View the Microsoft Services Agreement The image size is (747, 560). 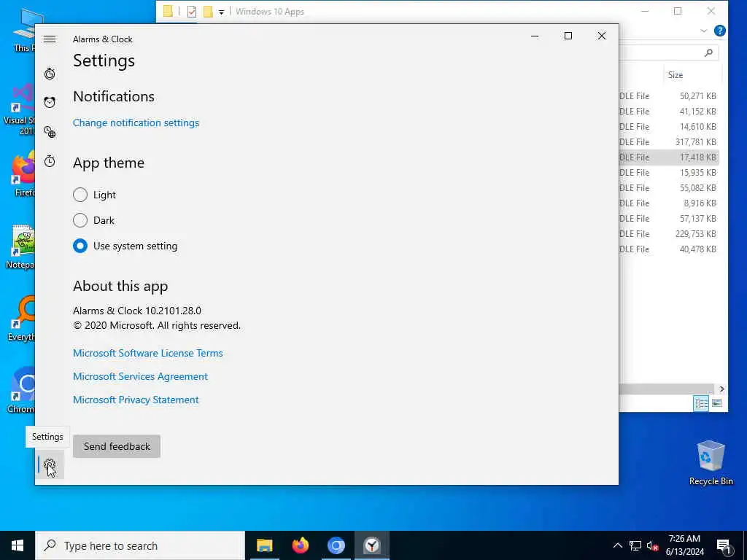point(140,376)
